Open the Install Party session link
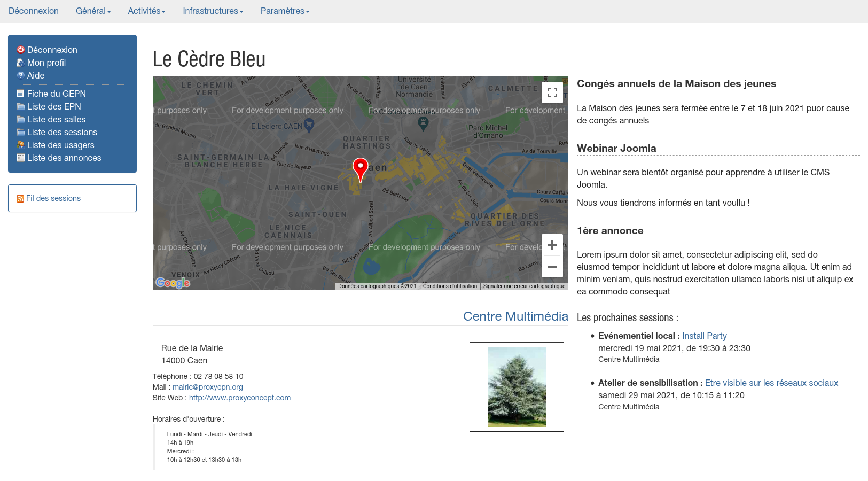This screenshot has width=868, height=481. [x=704, y=336]
